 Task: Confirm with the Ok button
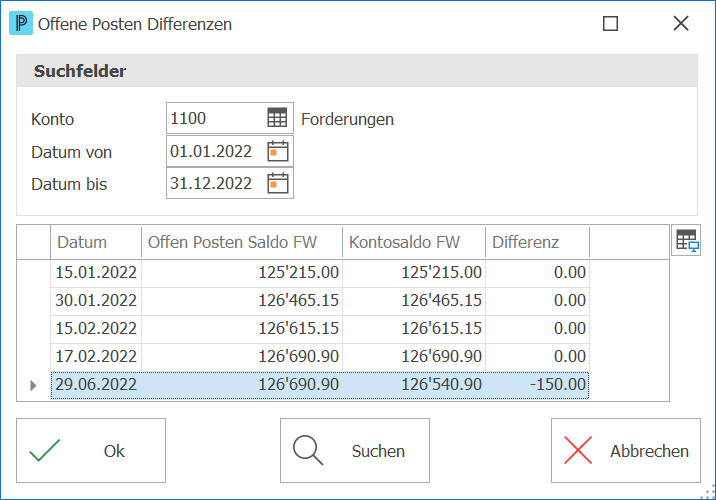pyautogui.click(x=91, y=450)
